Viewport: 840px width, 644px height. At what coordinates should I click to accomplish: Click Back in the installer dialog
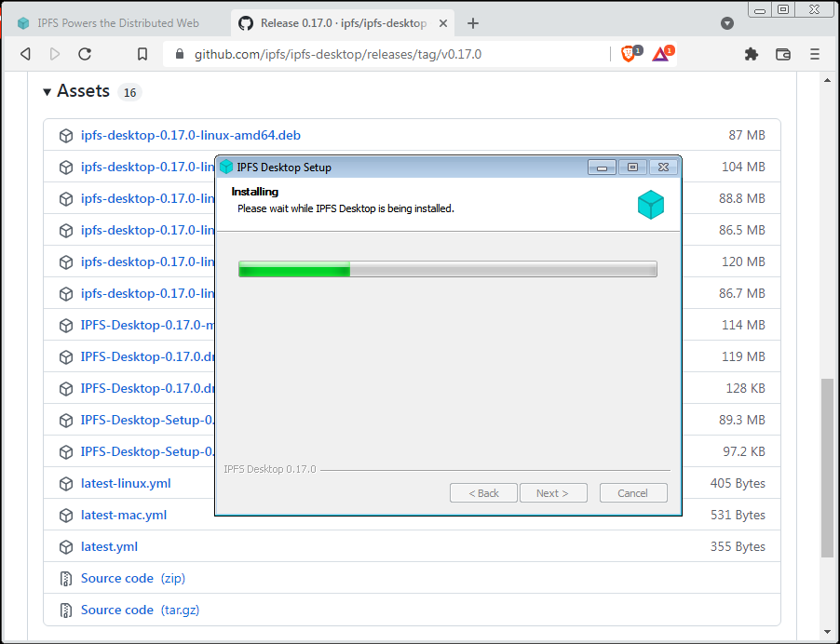(483, 493)
